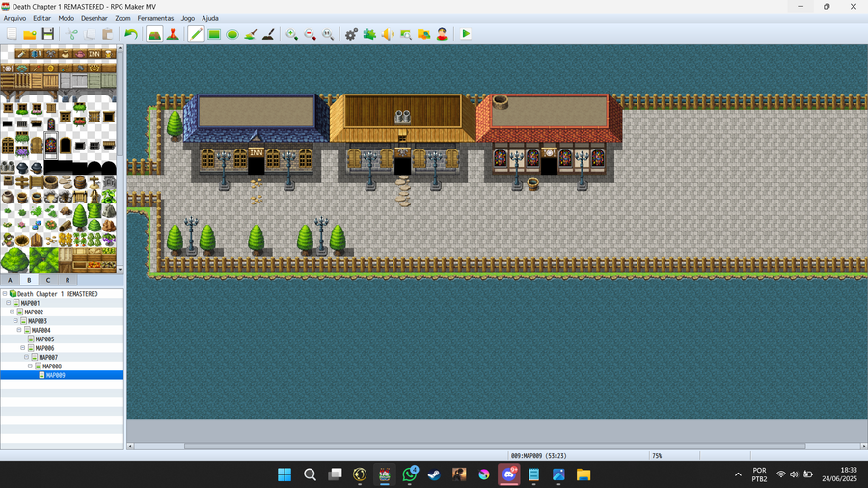The image size is (868, 488).
Task: Click the map horizontal scrollbar left arrow
Action: 130,446
